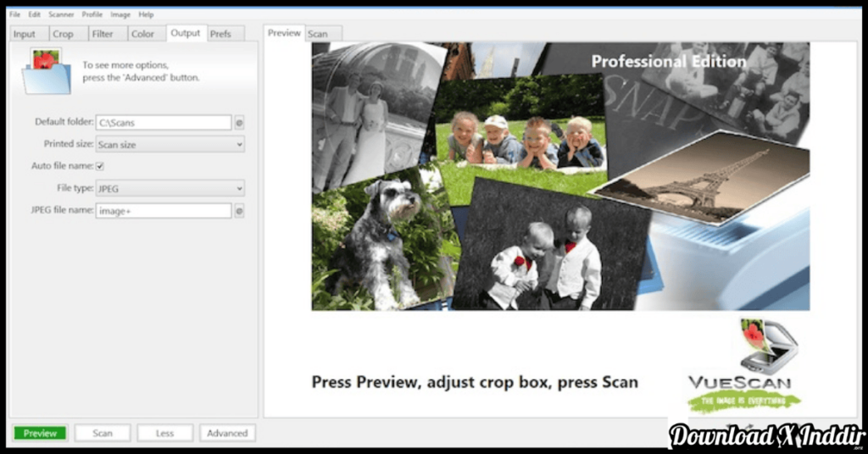Image resolution: width=868 pixels, height=454 pixels.
Task: Click the VueScan scanner logo
Action: tap(744, 366)
